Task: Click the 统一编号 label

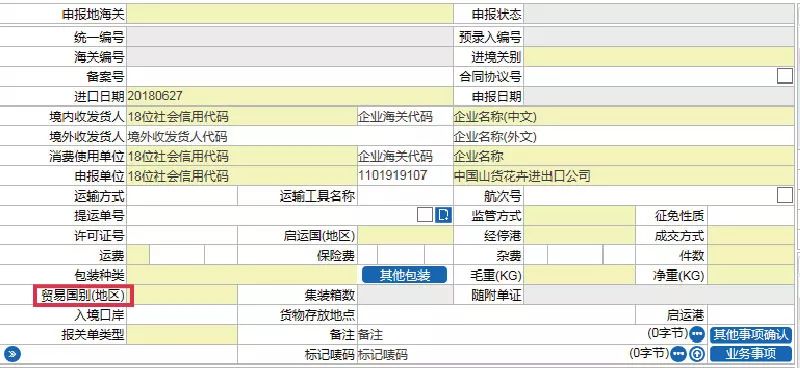Action: coord(99,37)
